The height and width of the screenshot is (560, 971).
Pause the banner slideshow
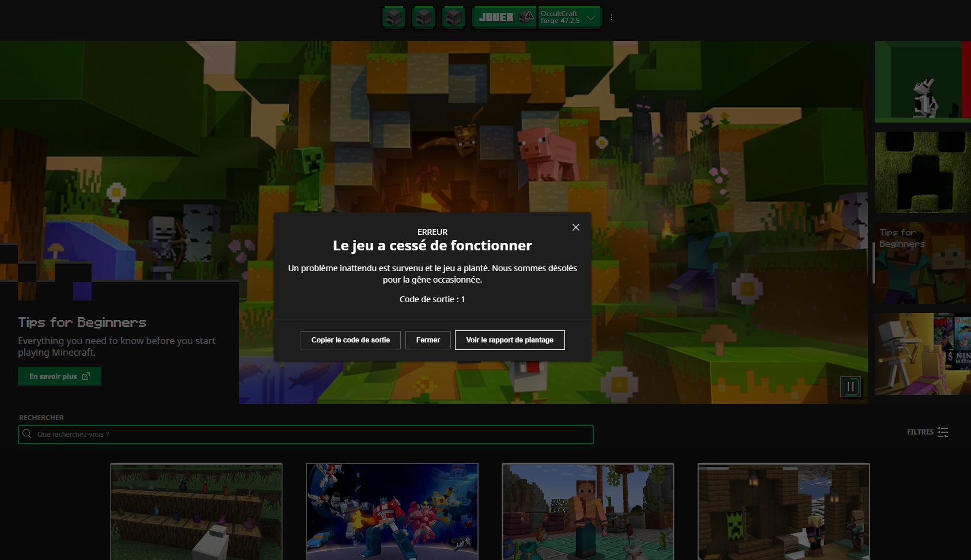851,387
